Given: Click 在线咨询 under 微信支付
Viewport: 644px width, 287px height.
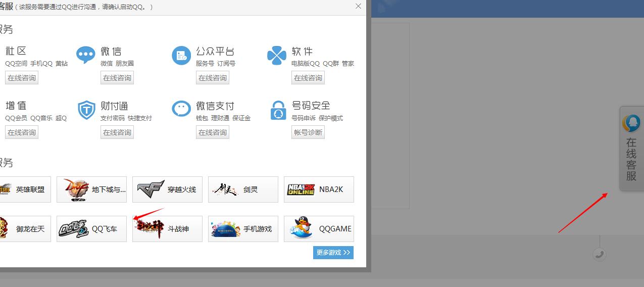Looking at the screenshot, I should click(x=213, y=132).
